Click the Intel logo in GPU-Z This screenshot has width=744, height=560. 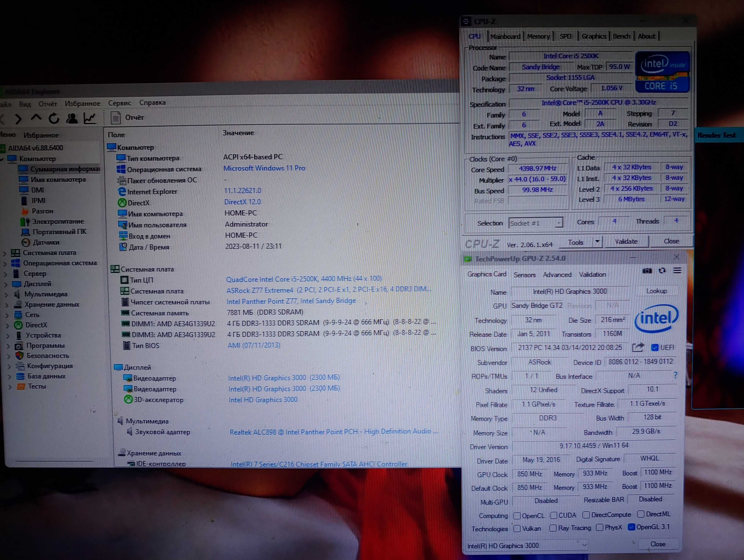click(x=656, y=318)
